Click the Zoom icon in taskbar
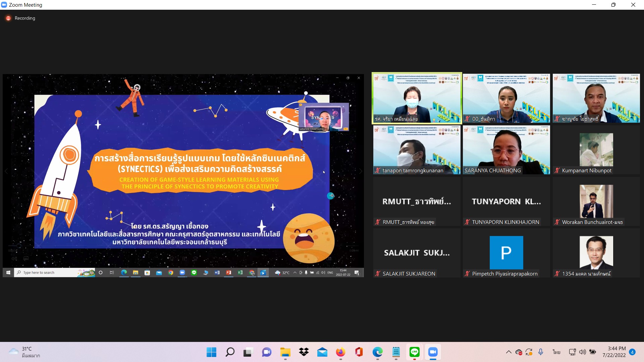The width and height of the screenshot is (644, 362). pyautogui.click(x=433, y=352)
